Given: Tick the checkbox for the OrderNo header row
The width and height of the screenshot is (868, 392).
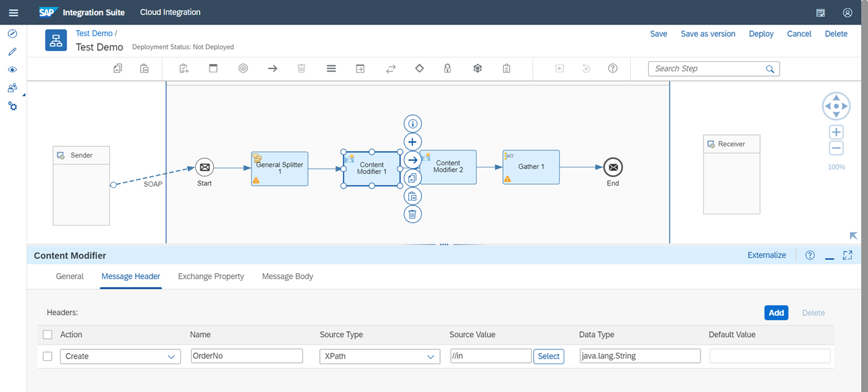Looking at the screenshot, I should (47, 356).
